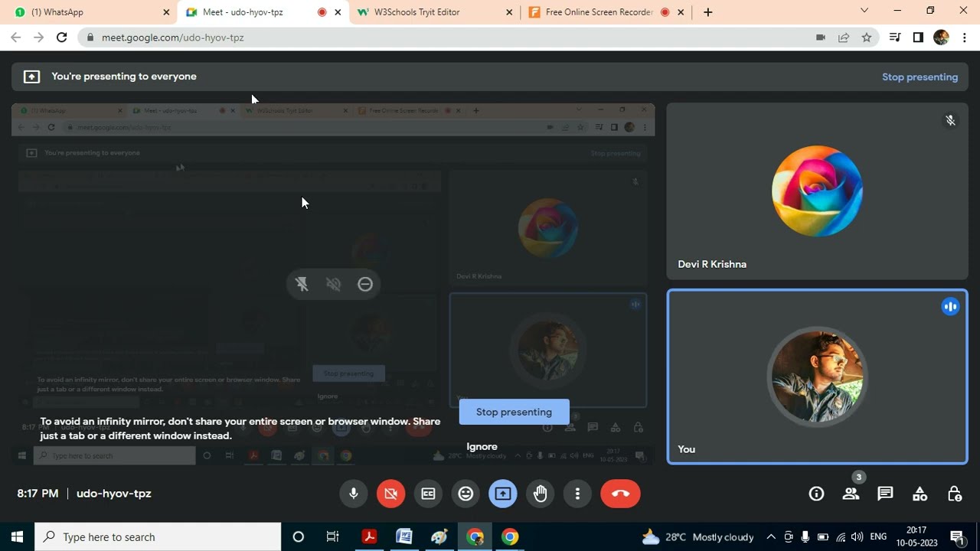Screen dimensions: 980x551
Task: Pin the presentation tile
Action: coord(302,284)
